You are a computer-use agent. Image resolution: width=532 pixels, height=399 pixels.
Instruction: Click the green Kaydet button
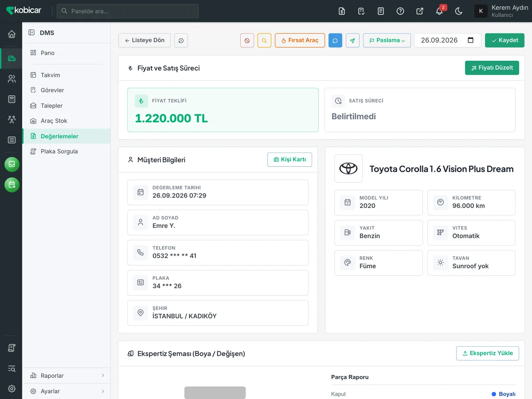505,40
